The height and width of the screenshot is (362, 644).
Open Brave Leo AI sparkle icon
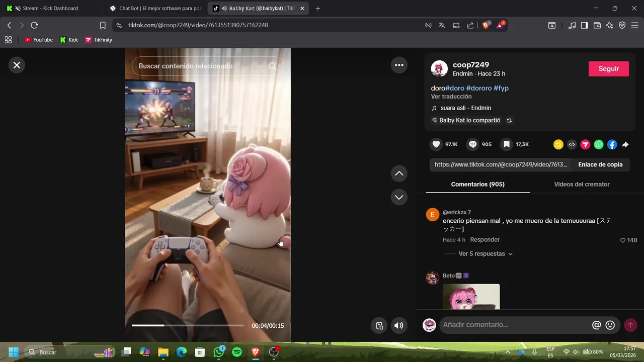pyautogui.click(x=610, y=25)
